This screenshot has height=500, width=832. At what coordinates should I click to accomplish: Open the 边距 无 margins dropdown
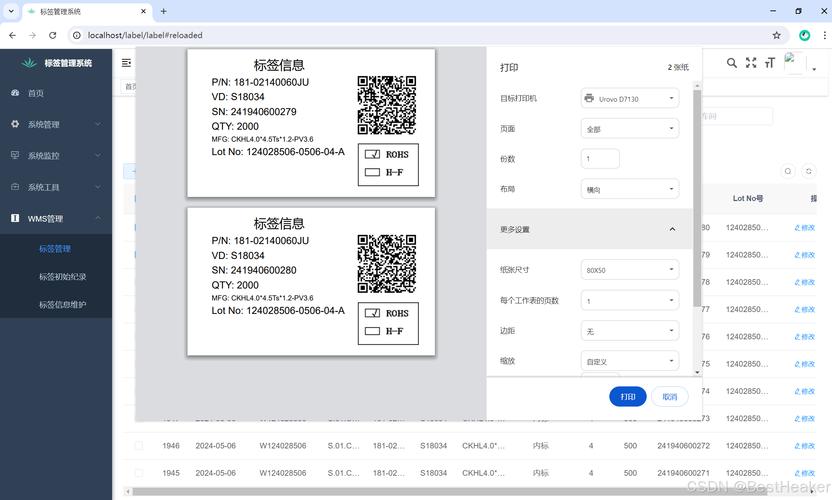(630, 331)
